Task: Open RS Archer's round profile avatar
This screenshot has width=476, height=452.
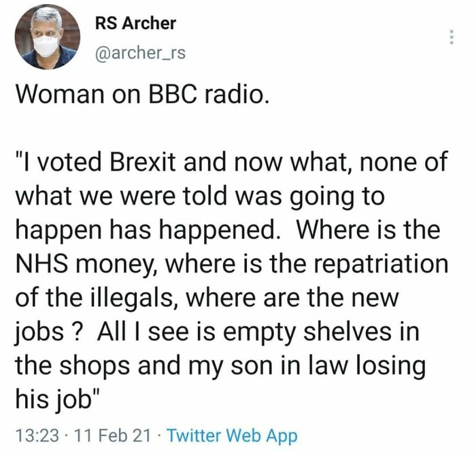Action: 48,37
